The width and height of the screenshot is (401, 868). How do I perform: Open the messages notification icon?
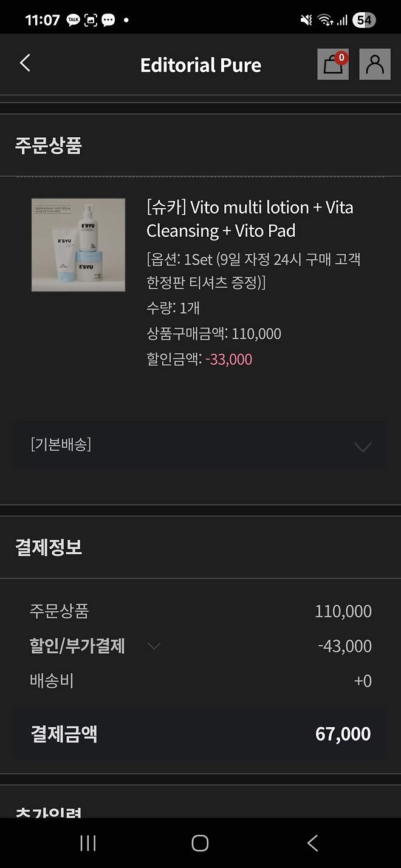point(108,17)
